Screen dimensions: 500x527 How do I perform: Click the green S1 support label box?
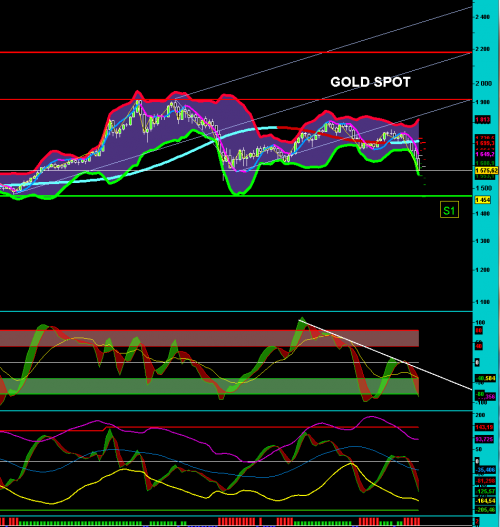click(449, 210)
